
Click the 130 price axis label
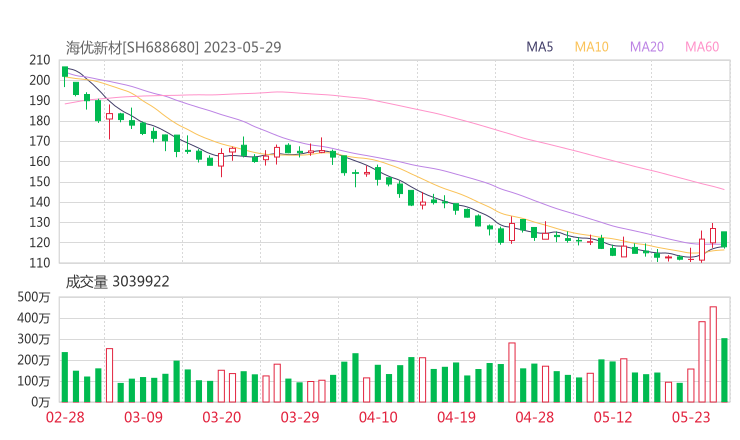click(40, 222)
